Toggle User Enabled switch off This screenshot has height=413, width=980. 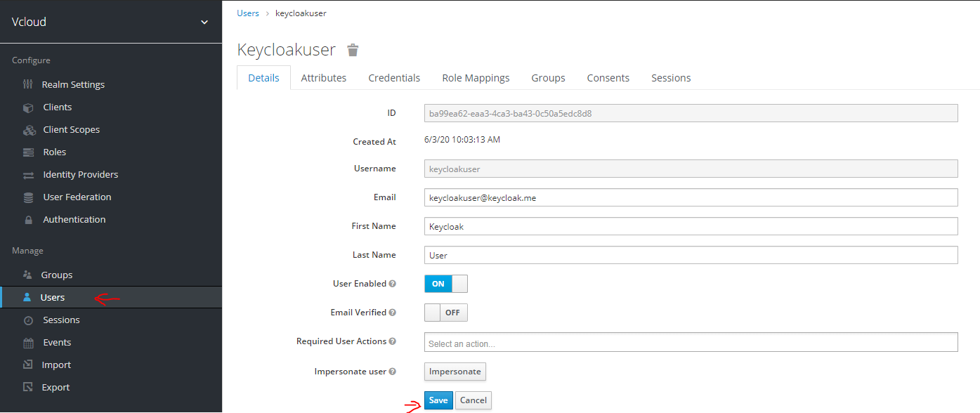pos(445,284)
